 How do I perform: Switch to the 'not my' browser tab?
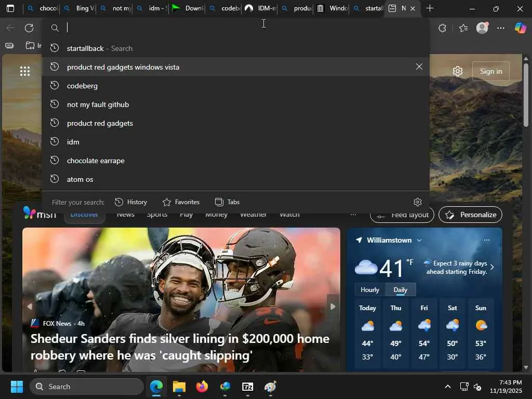pos(115,8)
